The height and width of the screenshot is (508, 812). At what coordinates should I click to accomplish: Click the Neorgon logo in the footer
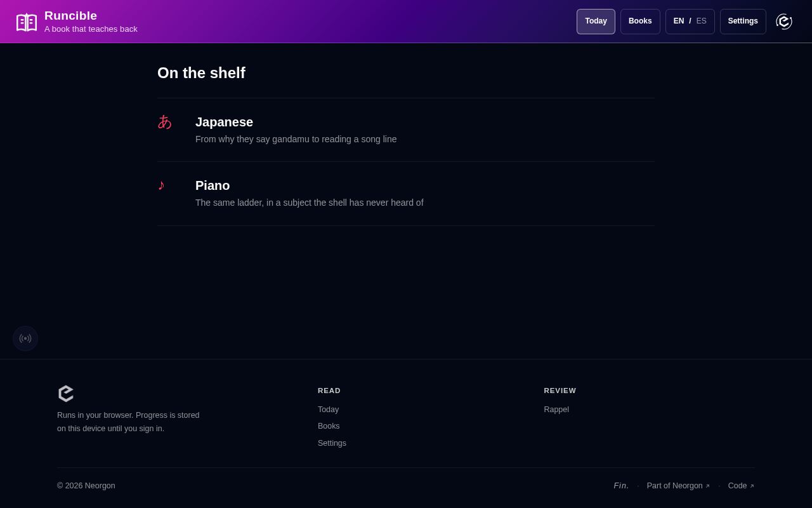click(66, 394)
